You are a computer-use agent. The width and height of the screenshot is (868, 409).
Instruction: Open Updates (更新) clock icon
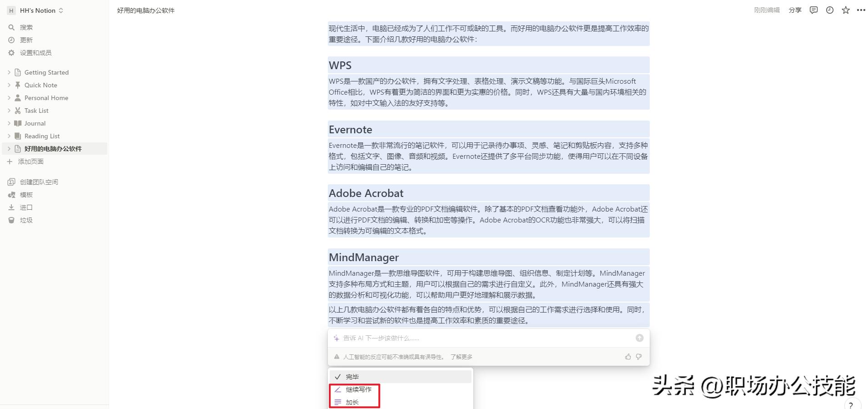click(x=11, y=40)
